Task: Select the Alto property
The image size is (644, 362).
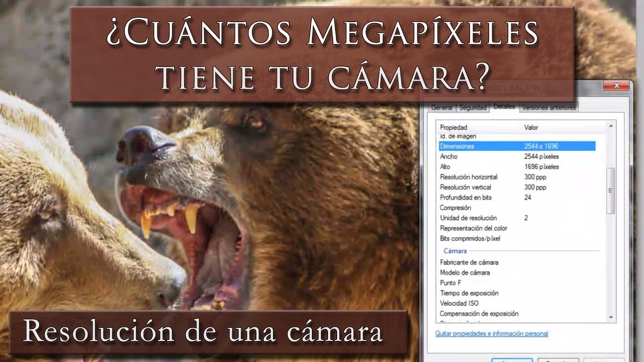Action: (445, 166)
